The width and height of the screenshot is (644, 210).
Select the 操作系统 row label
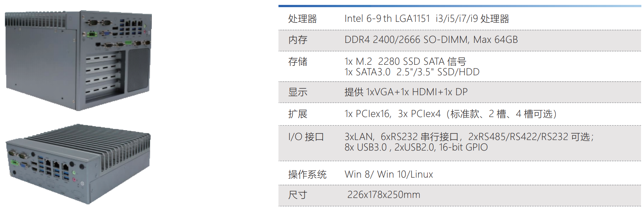pos(307,175)
